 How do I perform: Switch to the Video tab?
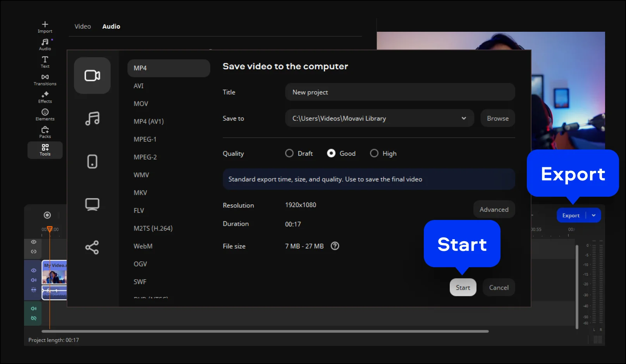tap(83, 26)
